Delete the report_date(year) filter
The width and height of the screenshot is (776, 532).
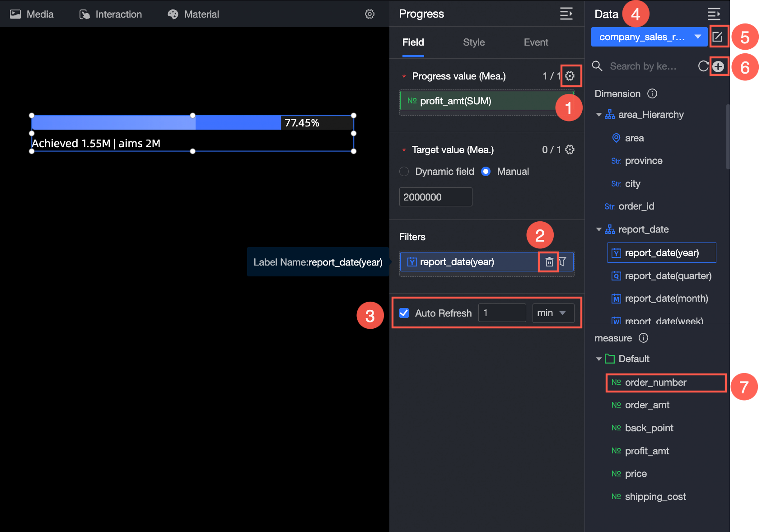549,262
